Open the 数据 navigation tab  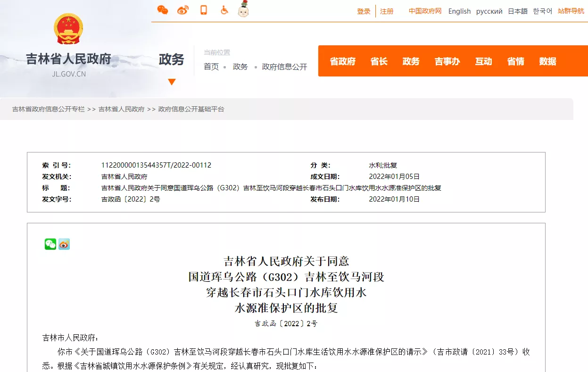(547, 61)
